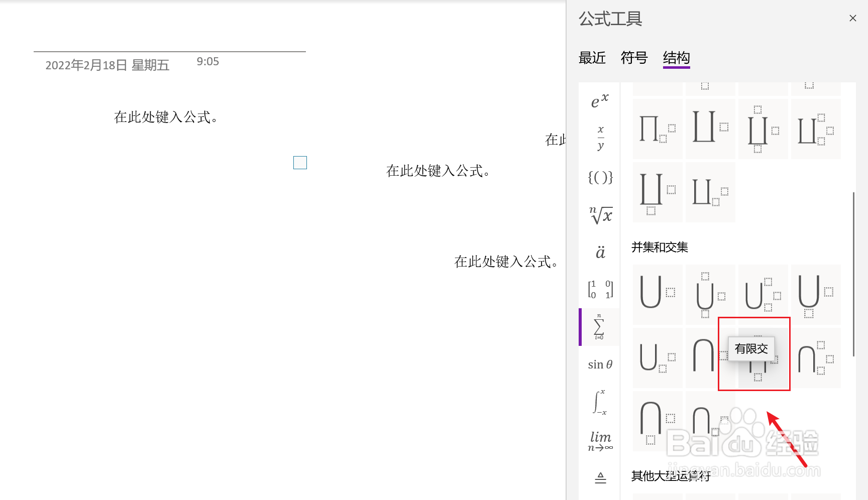Insert product ∏ with subscript and superscript
868x500 pixels.
[x=658, y=129]
